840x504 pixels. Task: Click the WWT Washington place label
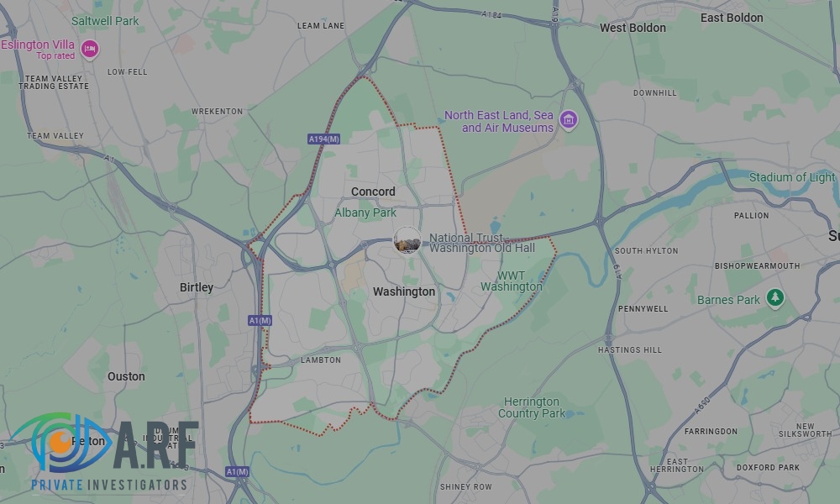pyautogui.click(x=511, y=281)
